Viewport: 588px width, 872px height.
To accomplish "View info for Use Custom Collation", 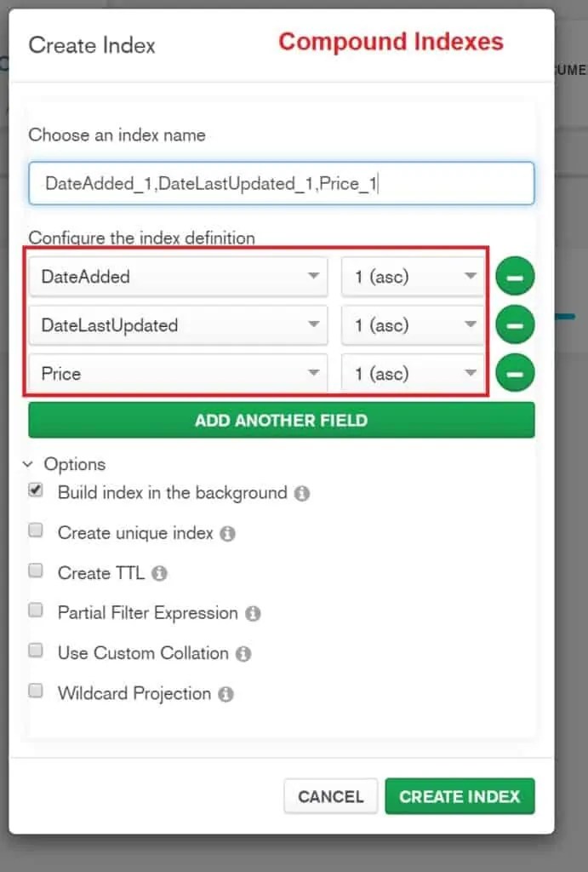I will tap(244, 653).
